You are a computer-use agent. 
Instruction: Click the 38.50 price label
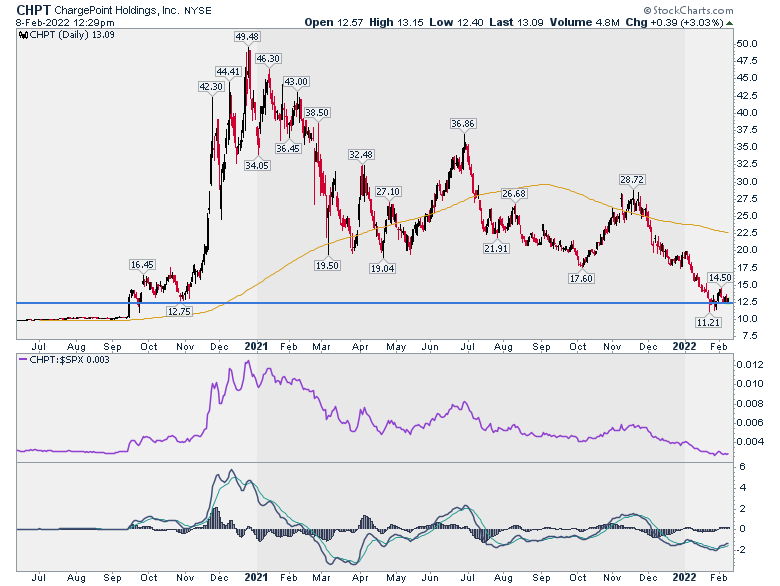pos(317,113)
